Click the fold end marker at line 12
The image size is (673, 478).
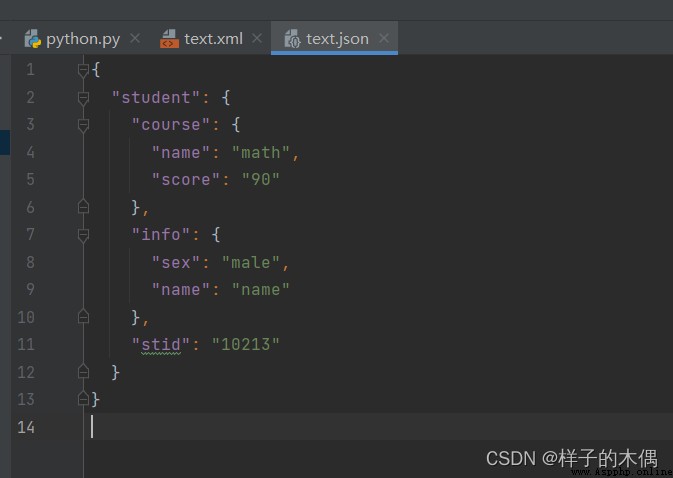point(83,372)
